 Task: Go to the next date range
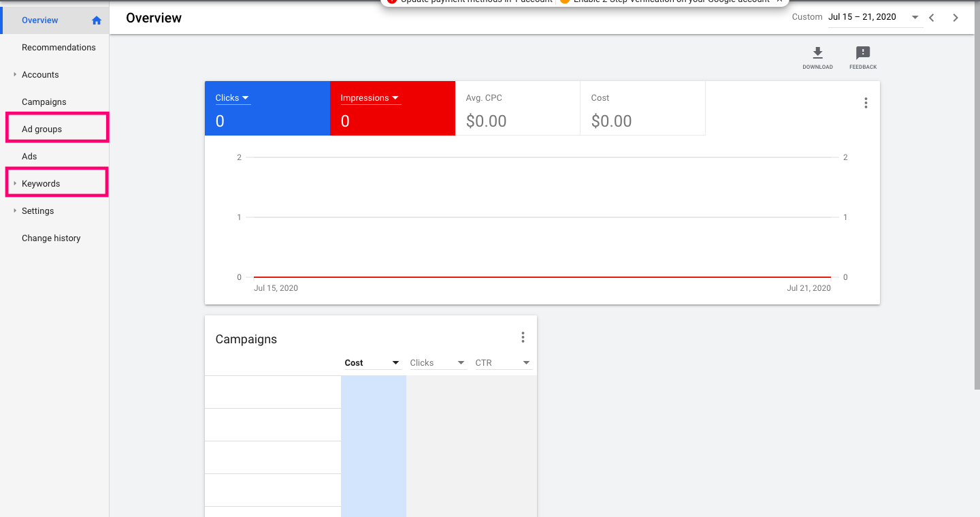pos(955,18)
